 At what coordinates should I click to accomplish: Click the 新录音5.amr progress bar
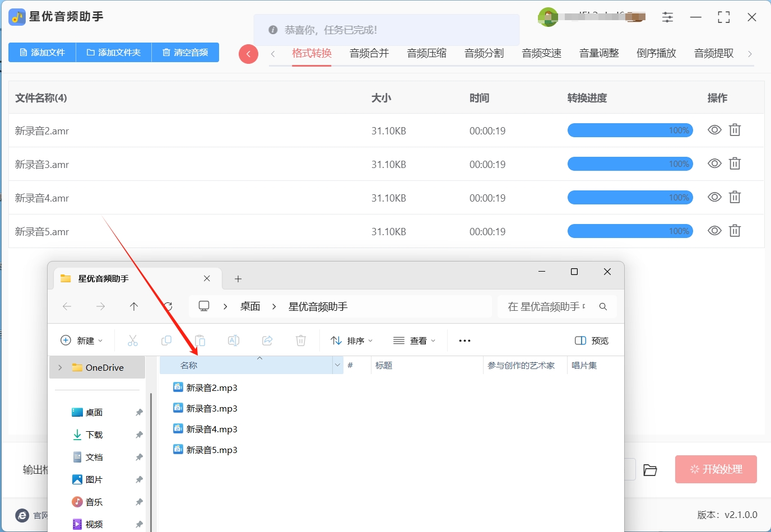[x=630, y=231]
